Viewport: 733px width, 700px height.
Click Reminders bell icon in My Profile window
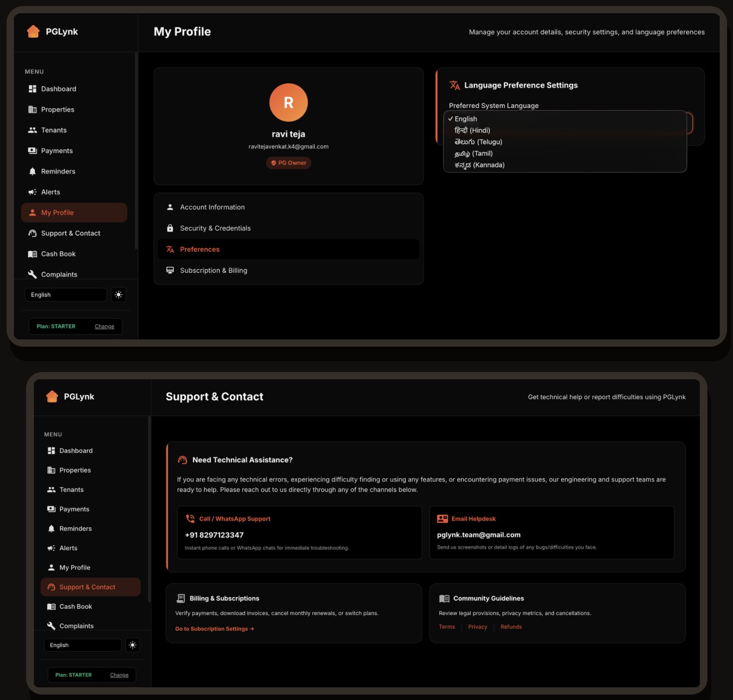33,172
